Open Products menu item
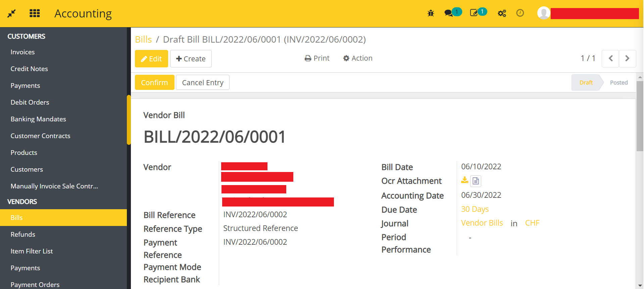 24,153
